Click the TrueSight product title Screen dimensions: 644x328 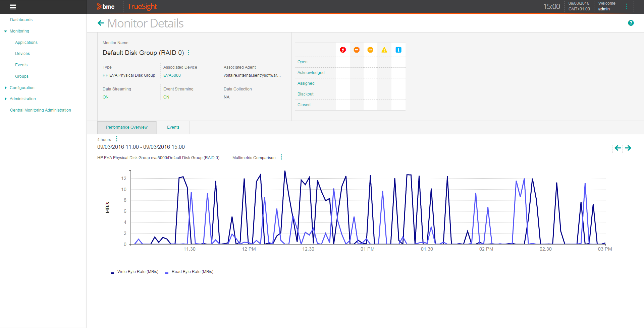[x=142, y=6]
